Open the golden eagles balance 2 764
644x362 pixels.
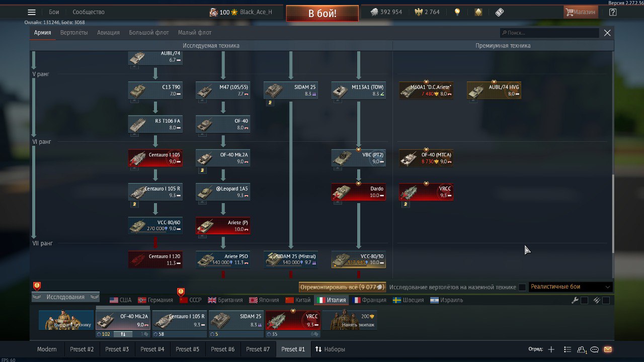pyautogui.click(x=427, y=12)
